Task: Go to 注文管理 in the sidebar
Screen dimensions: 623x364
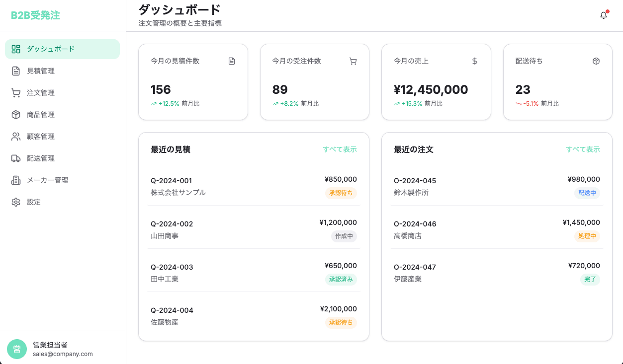Action: 41,93
